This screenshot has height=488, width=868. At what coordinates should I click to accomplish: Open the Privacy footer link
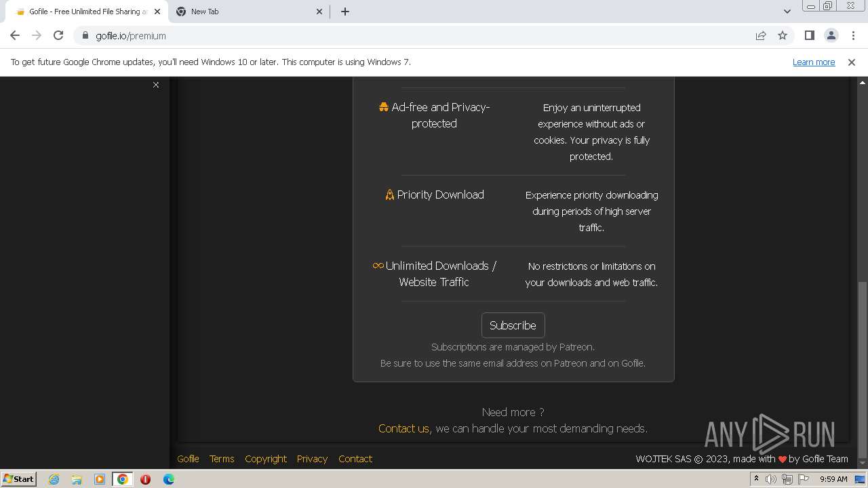click(x=312, y=459)
